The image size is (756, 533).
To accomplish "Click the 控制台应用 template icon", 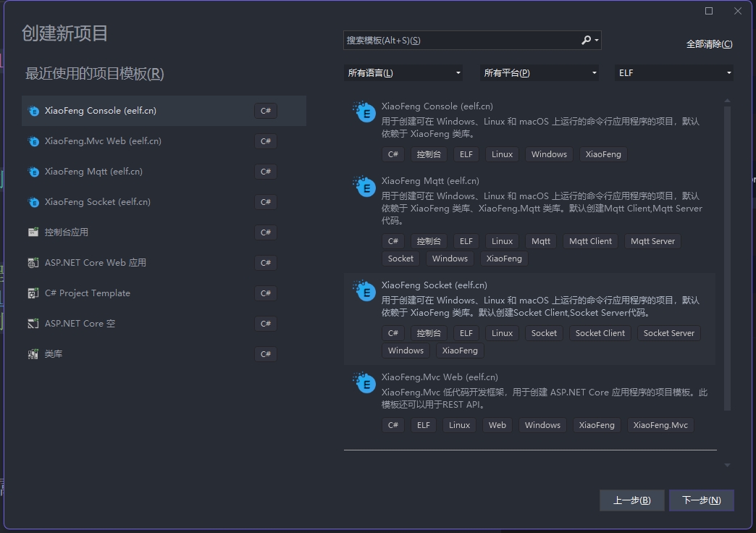I will [33, 232].
